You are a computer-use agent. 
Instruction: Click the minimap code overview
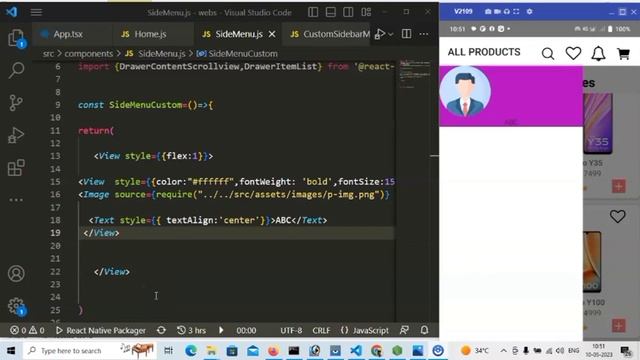point(415,74)
